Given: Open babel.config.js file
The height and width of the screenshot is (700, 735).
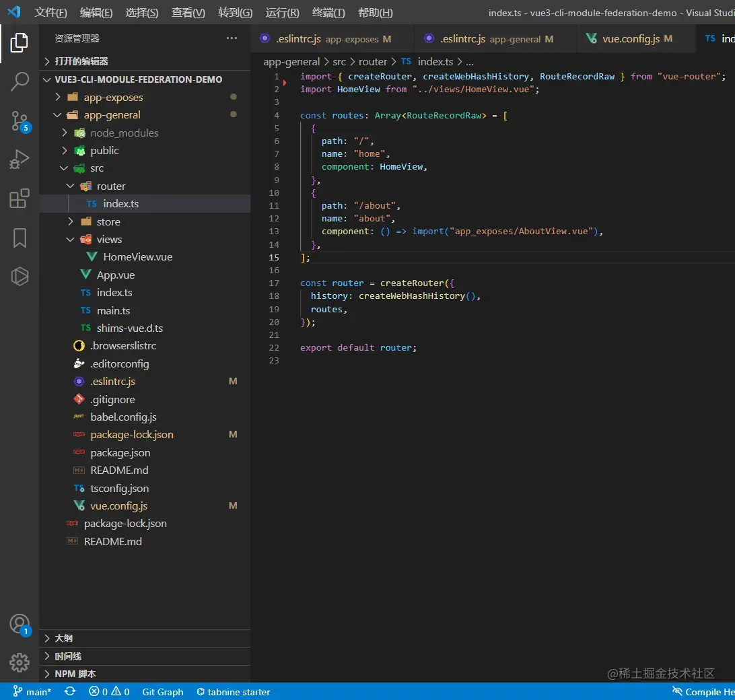Looking at the screenshot, I should click(144, 417).
